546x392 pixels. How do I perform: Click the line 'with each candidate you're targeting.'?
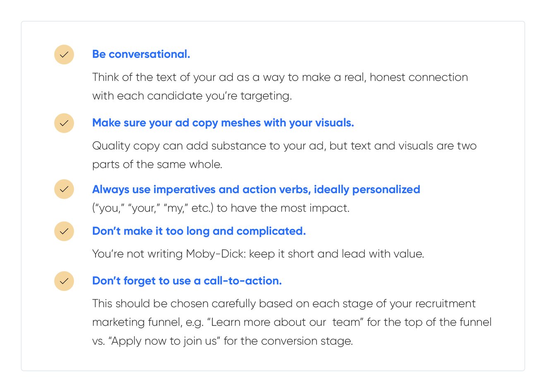click(x=192, y=96)
